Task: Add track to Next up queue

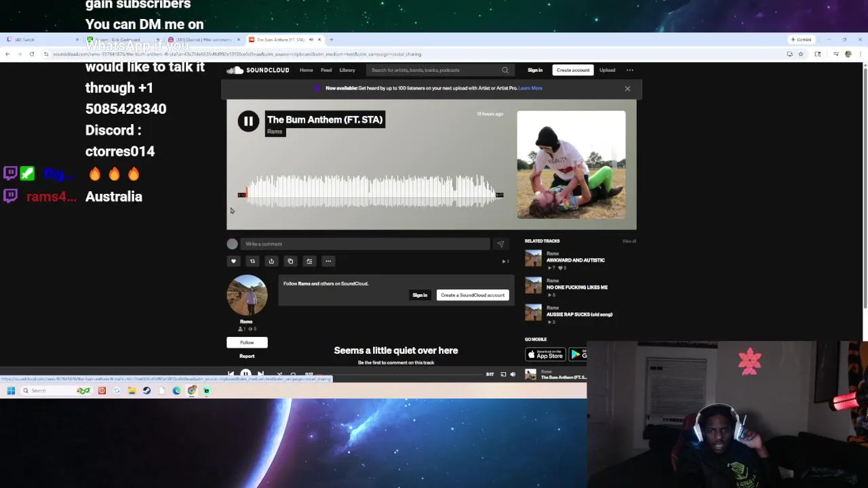Action: pyautogui.click(x=309, y=261)
